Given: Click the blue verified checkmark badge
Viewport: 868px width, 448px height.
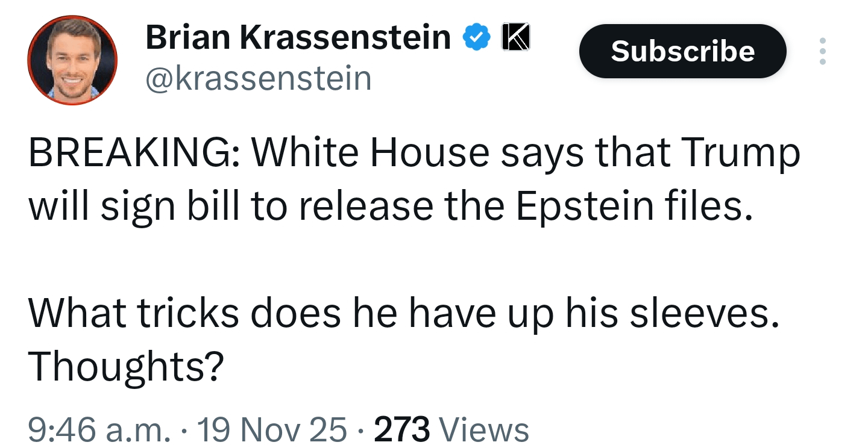Looking at the screenshot, I should (476, 39).
